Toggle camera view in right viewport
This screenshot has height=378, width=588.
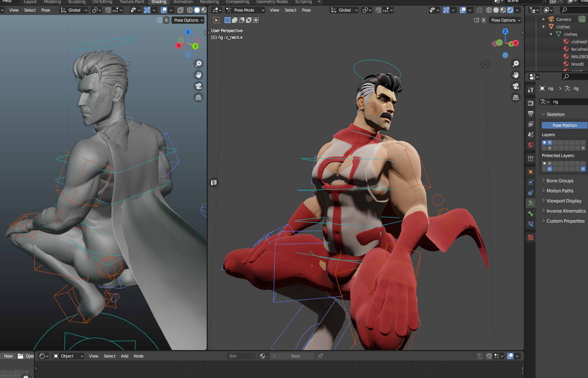(x=516, y=86)
